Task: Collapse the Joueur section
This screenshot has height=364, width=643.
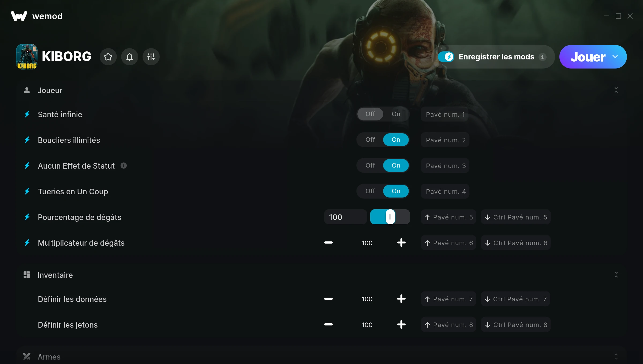Action: tap(616, 90)
